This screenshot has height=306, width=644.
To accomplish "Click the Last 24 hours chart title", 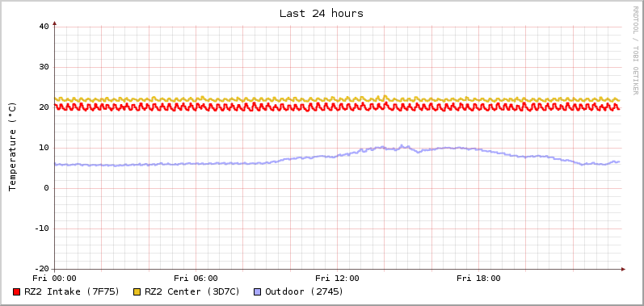I will 322,14.
